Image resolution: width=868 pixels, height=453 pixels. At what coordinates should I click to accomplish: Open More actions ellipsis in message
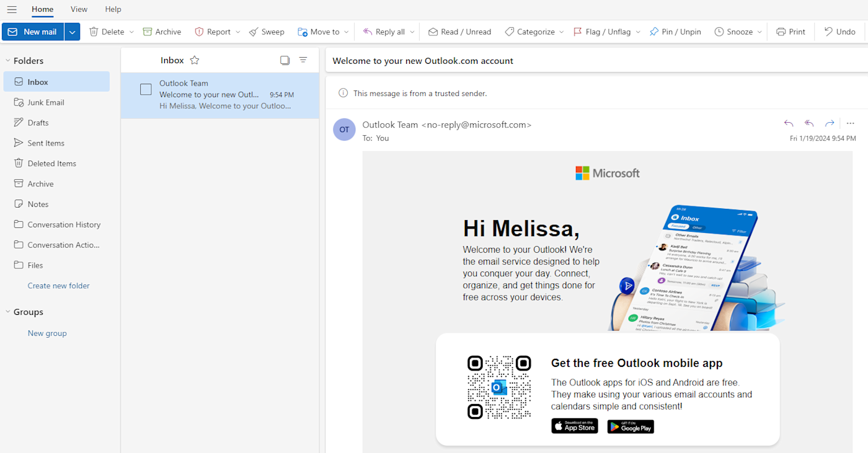pos(851,123)
